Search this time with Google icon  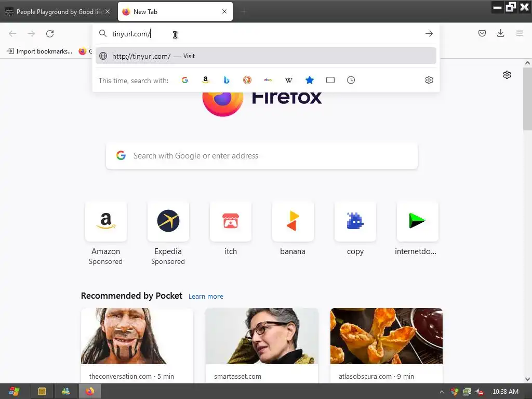point(185,80)
